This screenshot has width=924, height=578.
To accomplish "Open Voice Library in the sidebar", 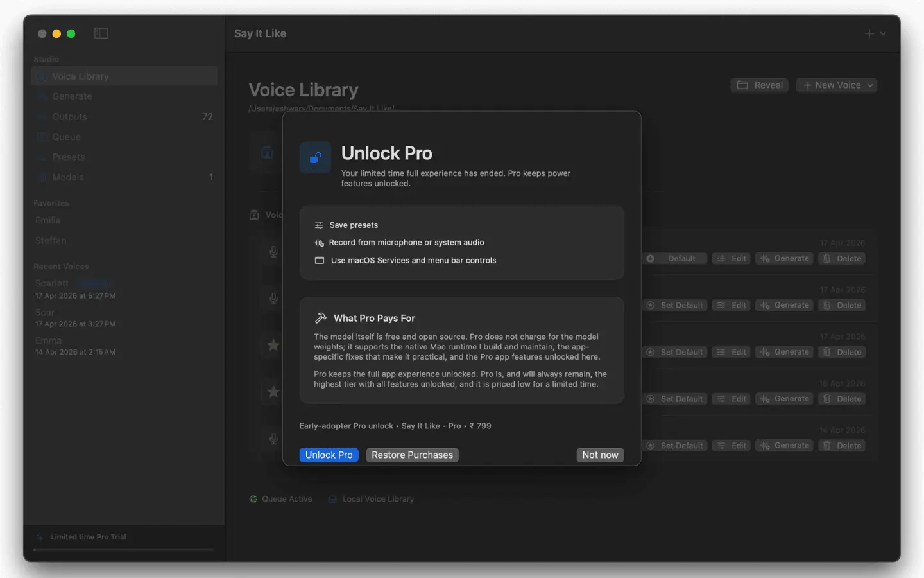I will click(x=124, y=76).
